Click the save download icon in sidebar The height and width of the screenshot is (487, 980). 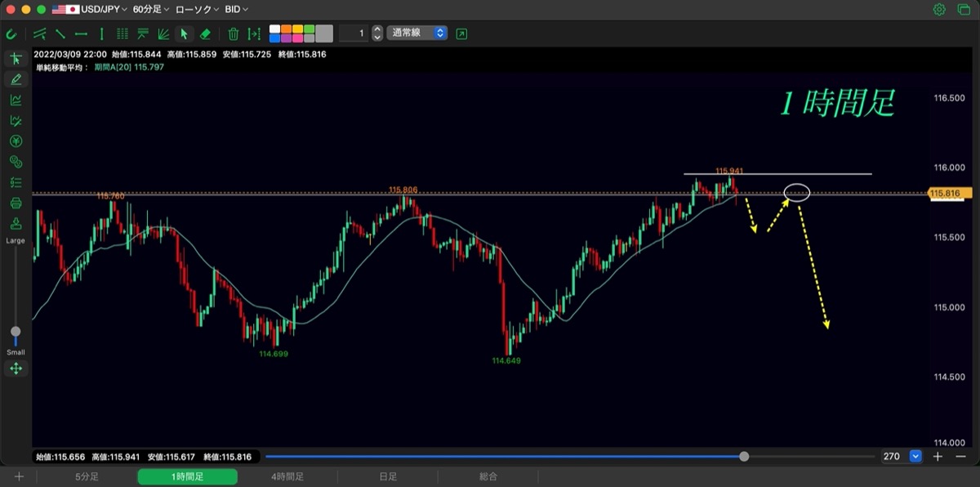[x=16, y=224]
